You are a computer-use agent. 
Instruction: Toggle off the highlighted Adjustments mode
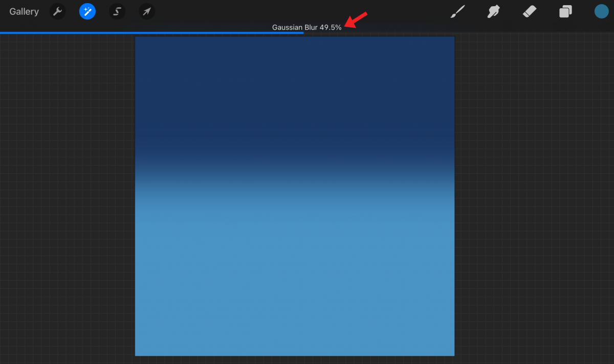coord(87,11)
